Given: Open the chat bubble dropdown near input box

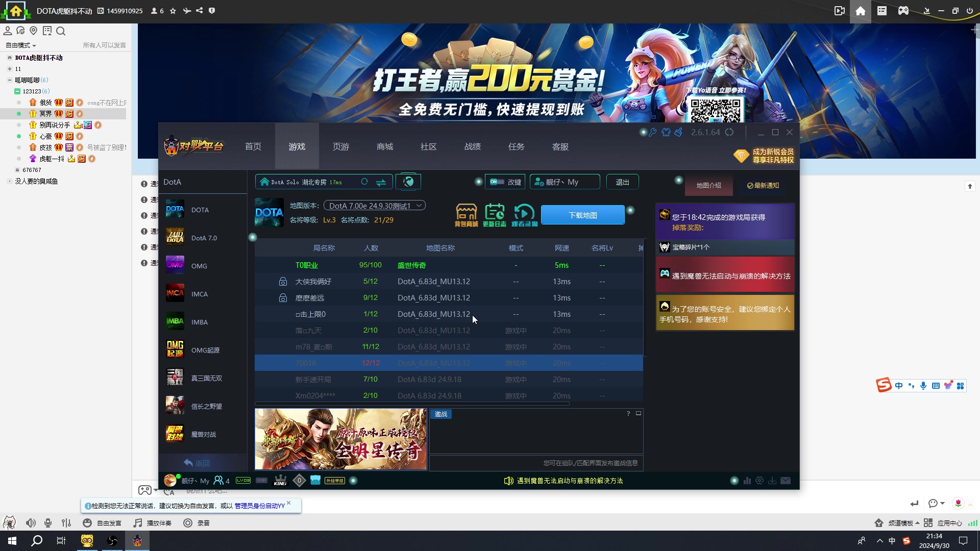Looking at the screenshot, I should point(937,504).
